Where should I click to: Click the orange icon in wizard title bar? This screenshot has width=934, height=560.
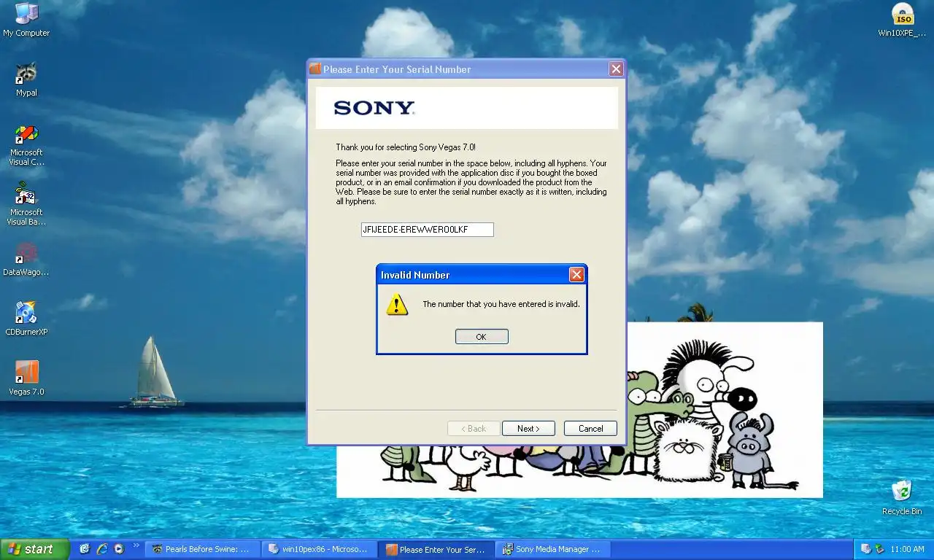click(315, 69)
